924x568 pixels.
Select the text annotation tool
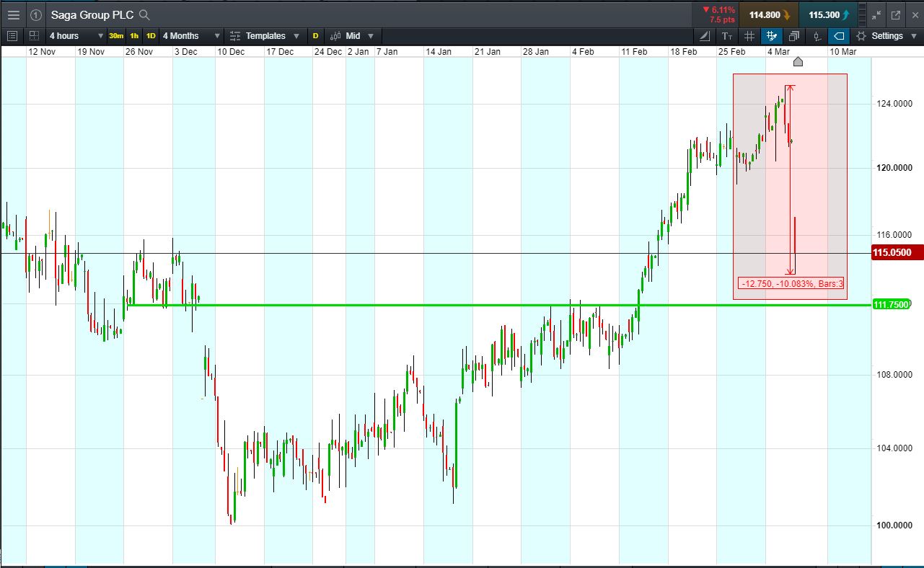(727, 36)
